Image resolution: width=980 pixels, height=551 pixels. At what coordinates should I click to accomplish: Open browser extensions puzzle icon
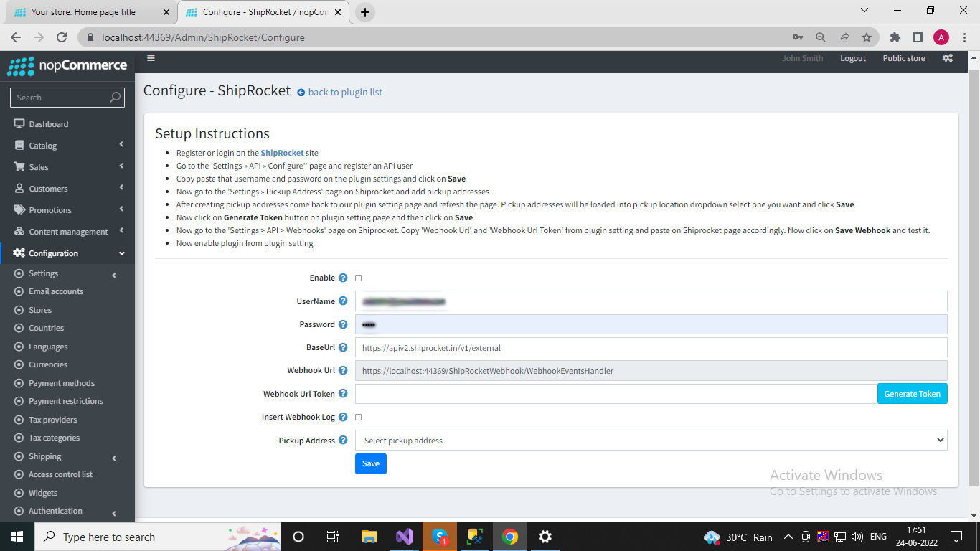pos(895,37)
